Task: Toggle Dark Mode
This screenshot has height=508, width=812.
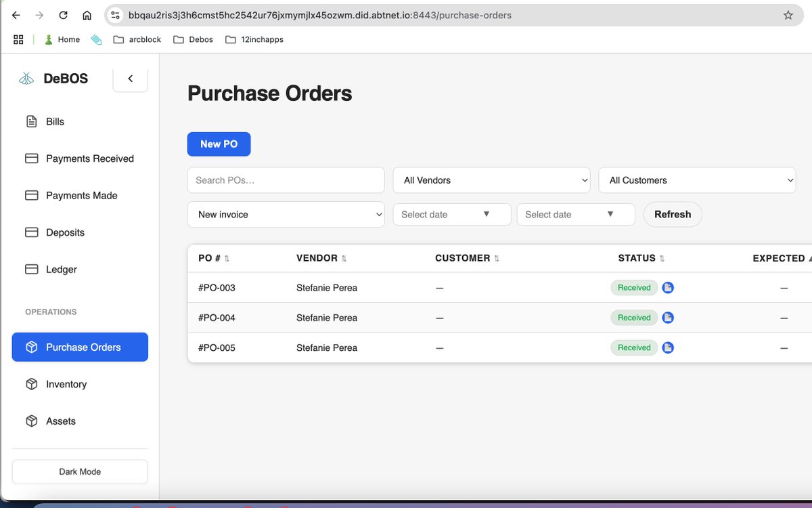Action: click(x=79, y=471)
